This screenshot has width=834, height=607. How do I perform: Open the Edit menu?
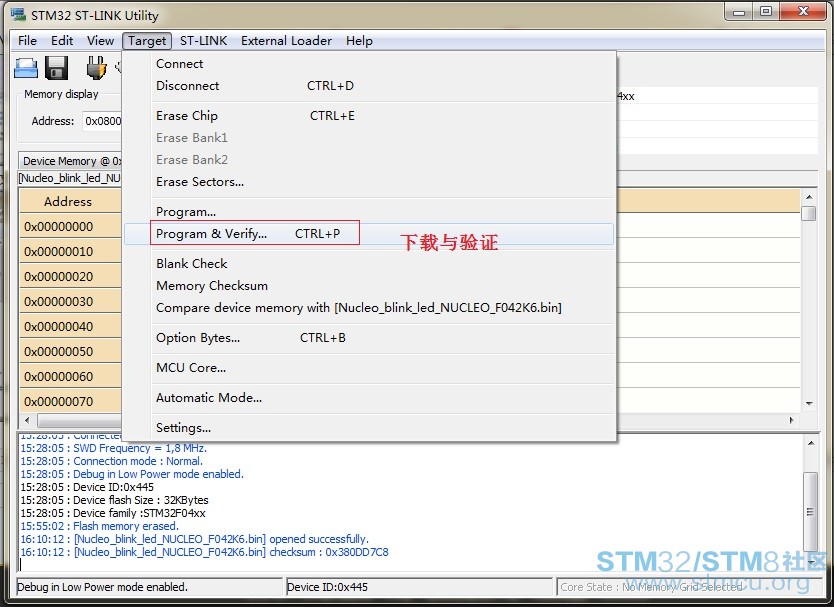(62, 41)
